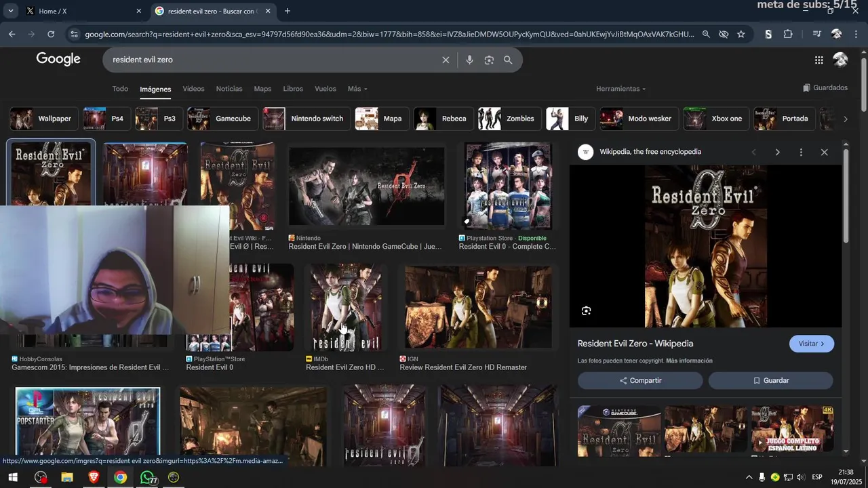Open the Extensions puzzle piece menu

click(x=788, y=34)
